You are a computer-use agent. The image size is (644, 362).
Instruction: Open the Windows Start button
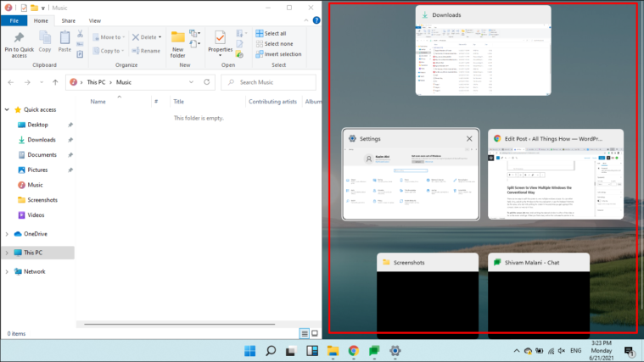(x=249, y=350)
